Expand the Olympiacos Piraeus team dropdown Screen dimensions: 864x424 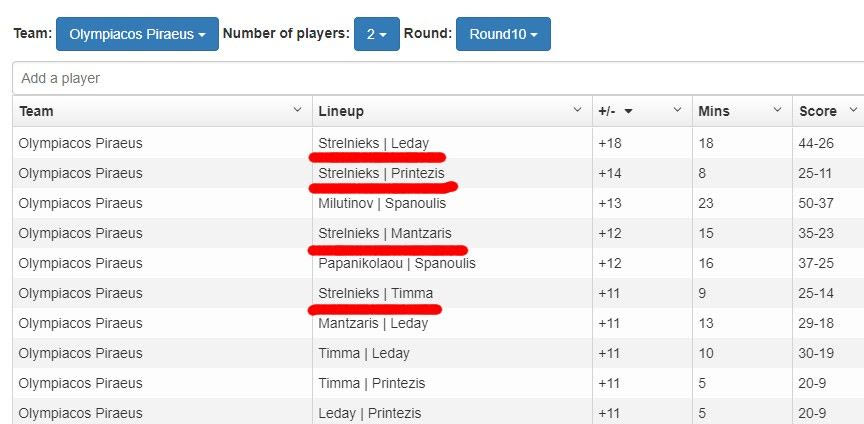click(x=137, y=34)
